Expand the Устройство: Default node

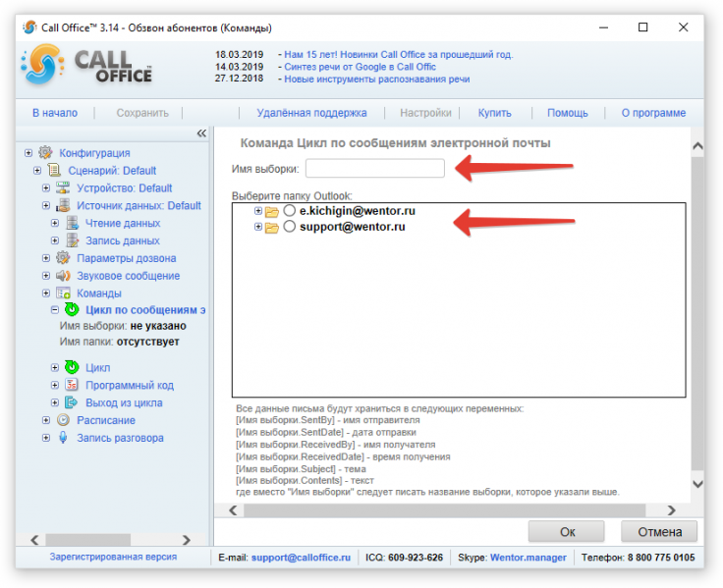pyautogui.click(x=46, y=188)
